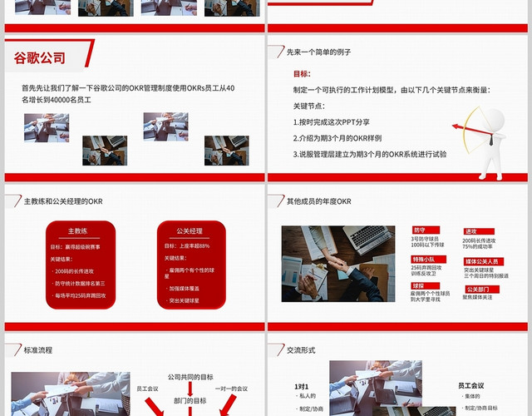Viewport: 532px width, 416px height.
Task: Click the 公司共同的目标 text
Action: coord(190,377)
